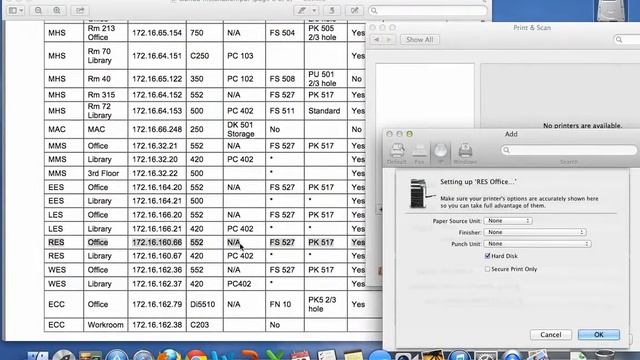The image size is (640, 360).
Task: Click the Print & Scan search field
Action: coord(627,40)
